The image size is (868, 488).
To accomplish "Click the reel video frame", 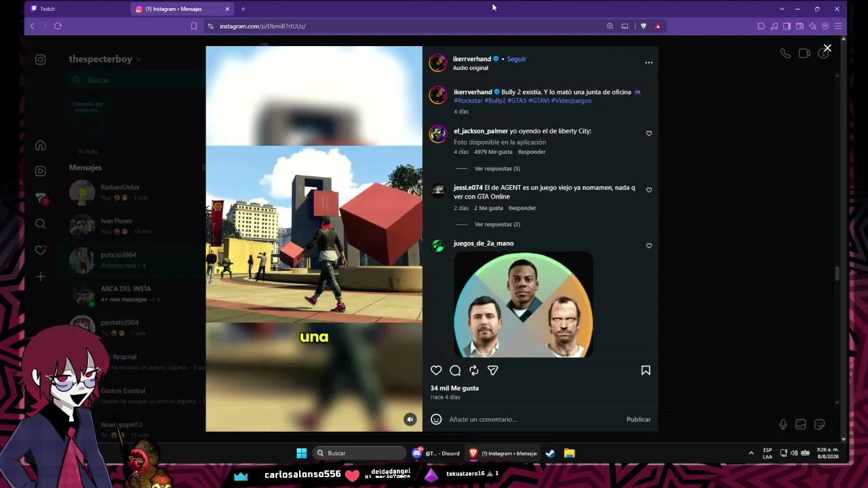I will pos(314,239).
